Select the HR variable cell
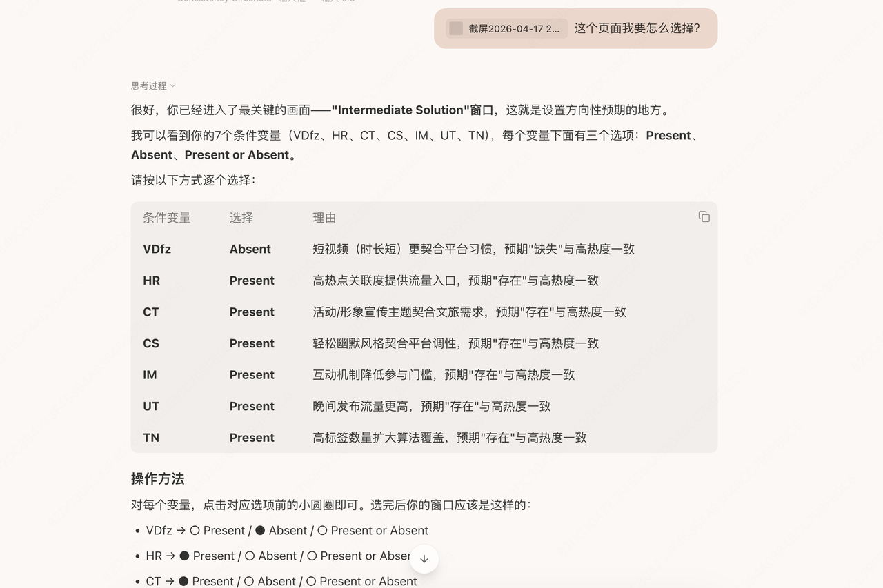Screen dimensions: 883x588 [152, 281]
